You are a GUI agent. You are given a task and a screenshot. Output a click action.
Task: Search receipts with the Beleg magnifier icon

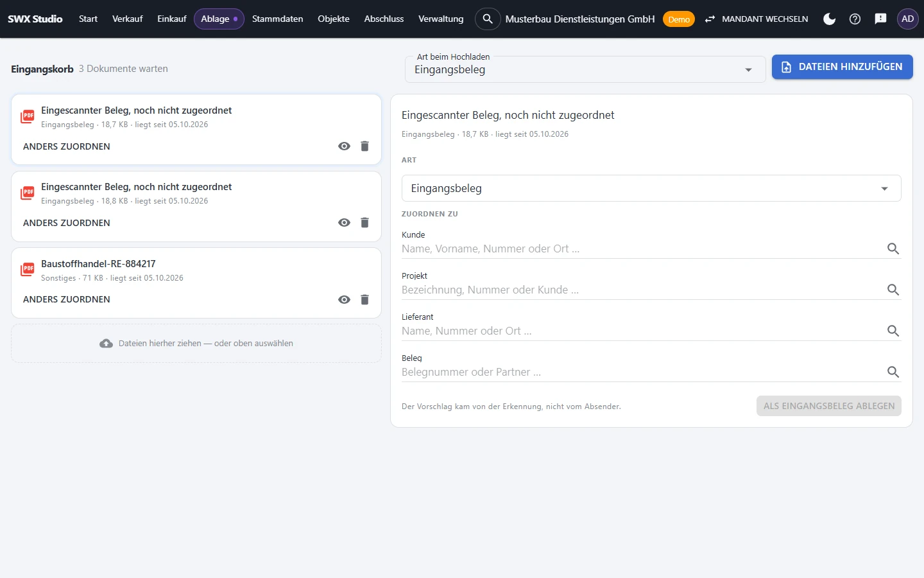[893, 372]
